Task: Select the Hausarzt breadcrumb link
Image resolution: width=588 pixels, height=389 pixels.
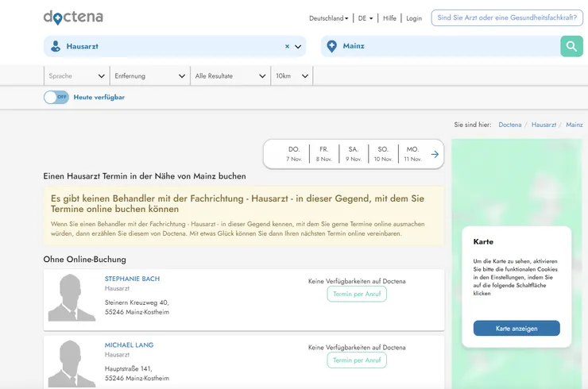Action: [544, 125]
